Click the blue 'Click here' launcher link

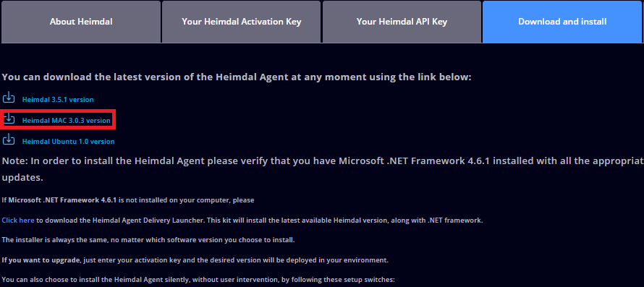coord(18,220)
